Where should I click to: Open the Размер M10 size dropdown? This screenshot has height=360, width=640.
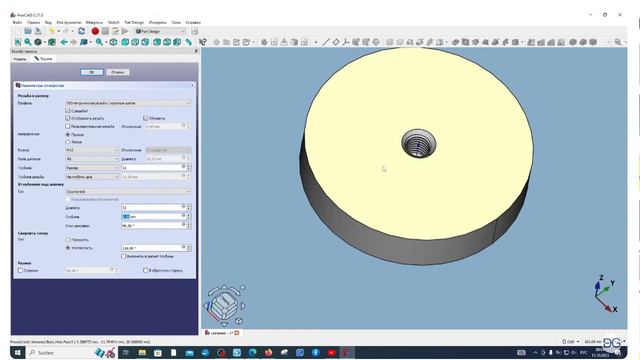(x=92, y=150)
